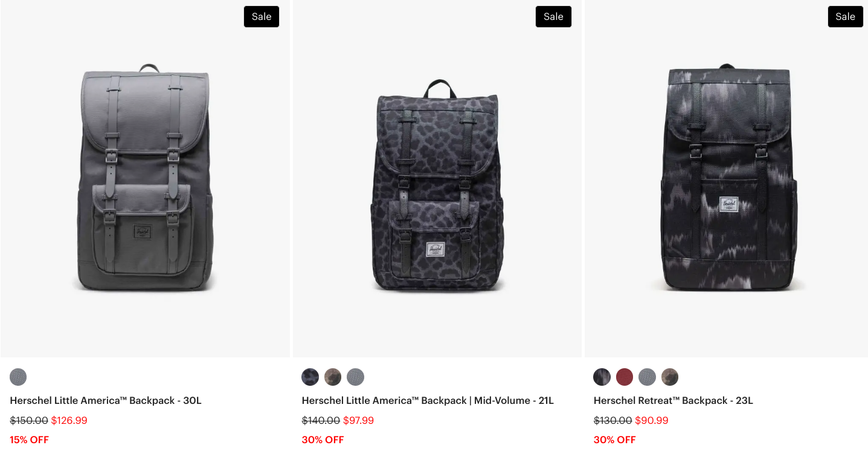Click the tie-dye Retreat backpack product image
This screenshot has height=471, width=868.
click(x=728, y=178)
